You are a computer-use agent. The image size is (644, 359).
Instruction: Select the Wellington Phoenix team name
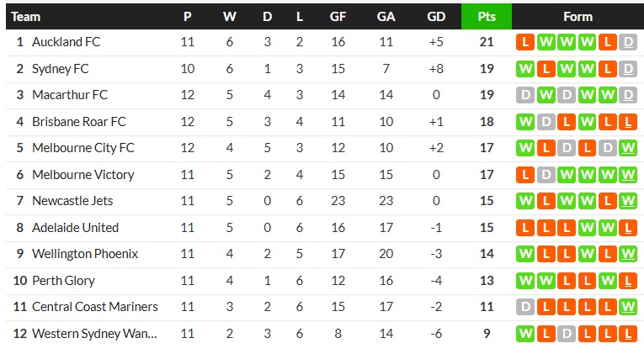click(x=84, y=254)
